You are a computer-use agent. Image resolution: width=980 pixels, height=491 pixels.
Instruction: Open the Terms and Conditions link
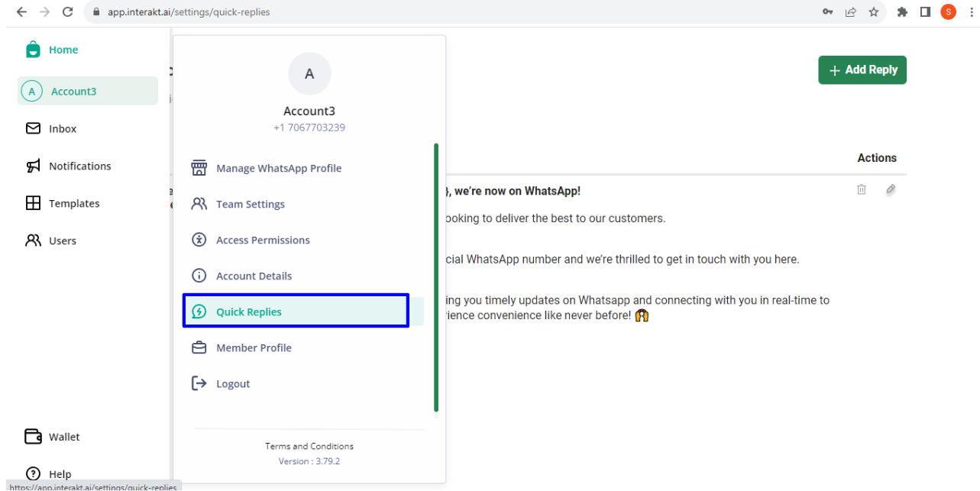309,446
